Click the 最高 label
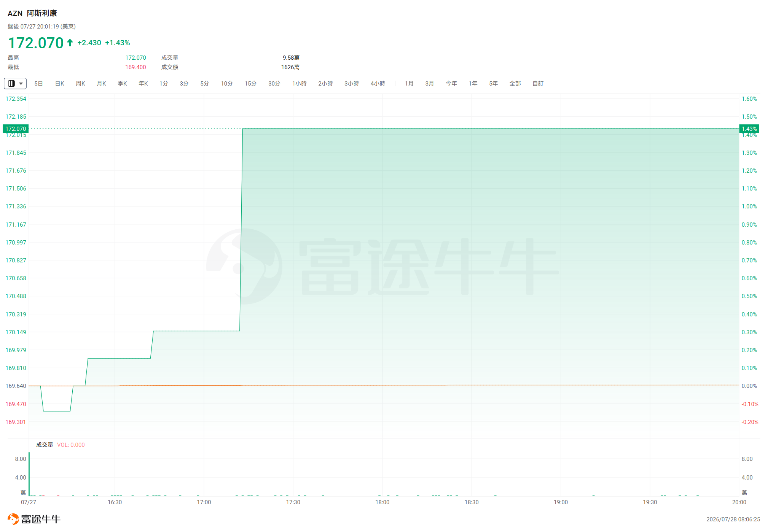The image size is (768, 532). pos(13,57)
